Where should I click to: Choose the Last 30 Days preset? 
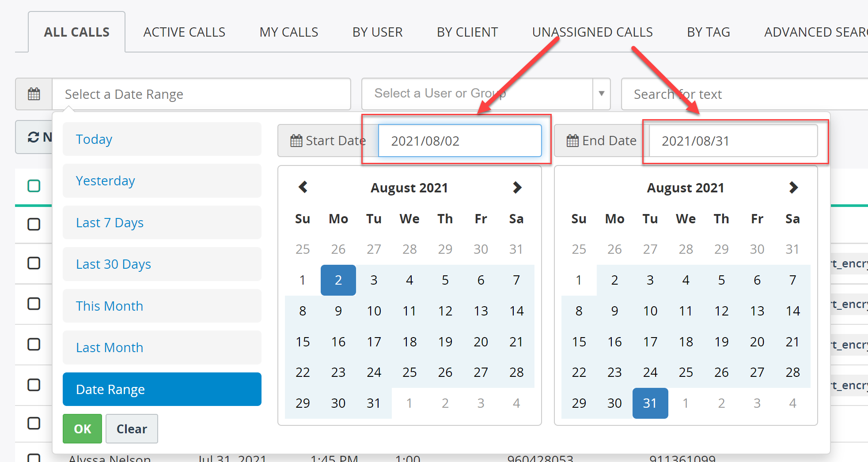click(162, 264)
